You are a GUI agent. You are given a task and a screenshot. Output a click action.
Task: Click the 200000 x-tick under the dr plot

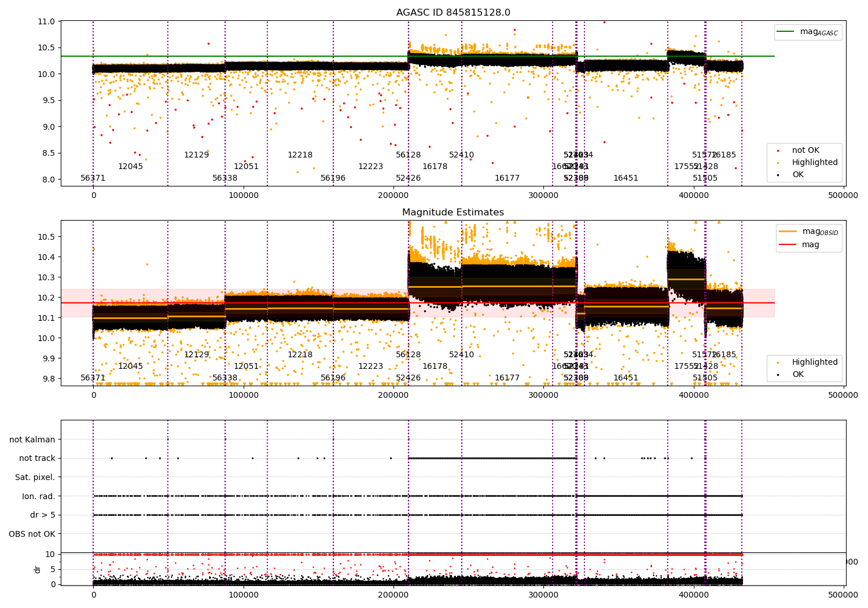coord(393,594)
